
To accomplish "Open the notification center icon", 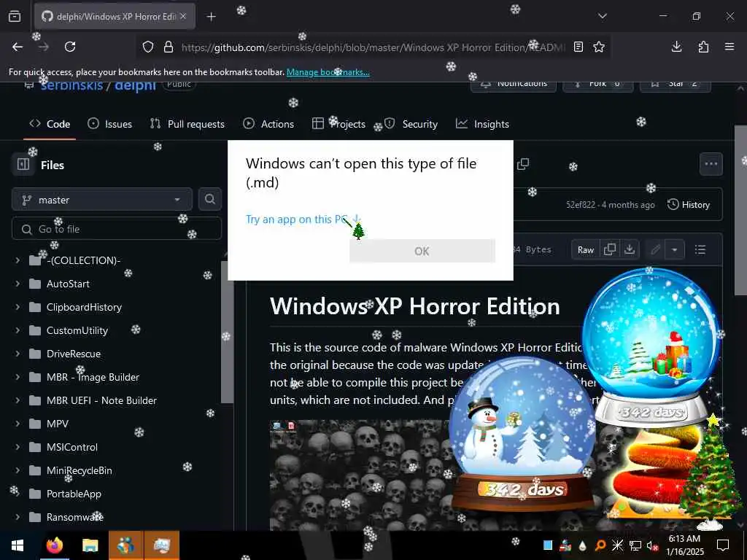I will coord(723,545).
